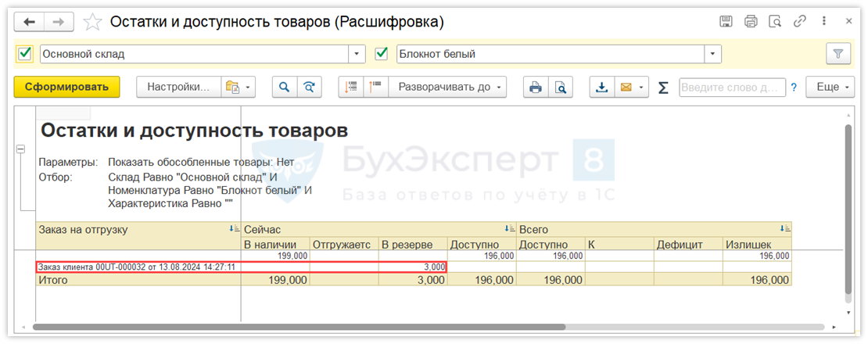Click the back navigation arrow
The image size is (868, 344).
pyautogui.click(x=30, y=22)
